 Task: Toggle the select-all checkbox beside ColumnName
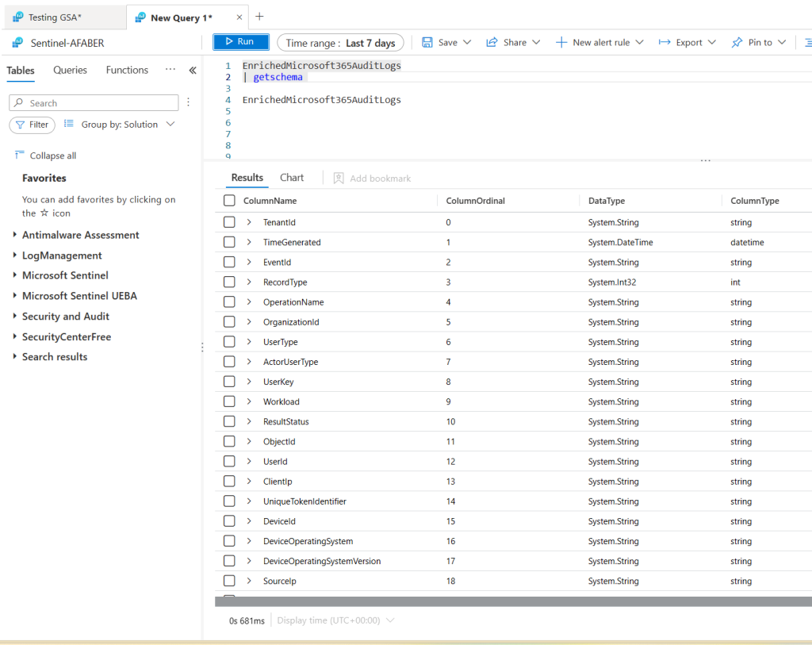229,202
